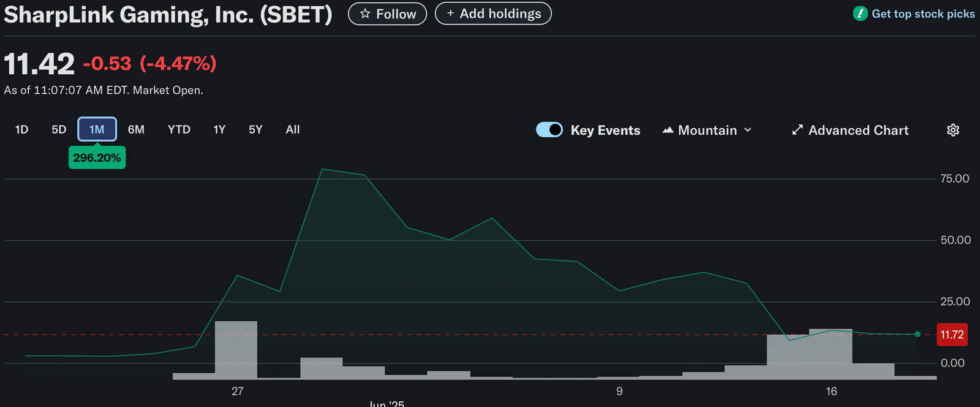This screenshot has height=407, width=980.
Task: Select the 1Y time range
Action: pyautogui.click(x=219, y=129)
